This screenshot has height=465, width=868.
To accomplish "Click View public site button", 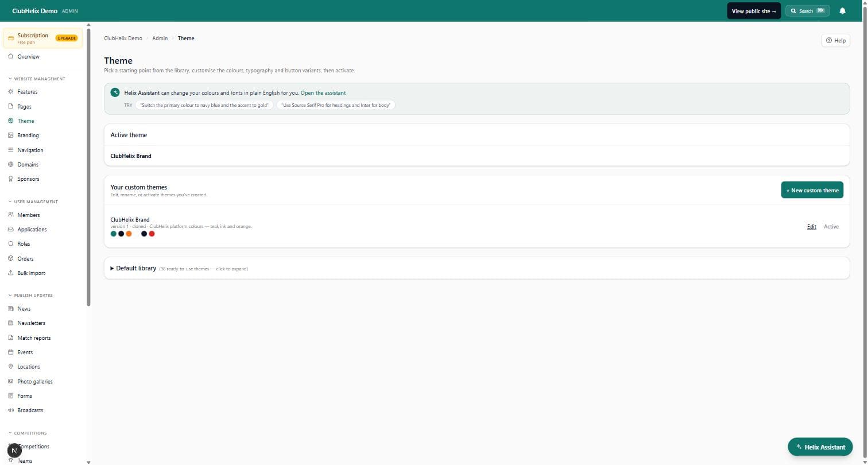I will point(754,11).
